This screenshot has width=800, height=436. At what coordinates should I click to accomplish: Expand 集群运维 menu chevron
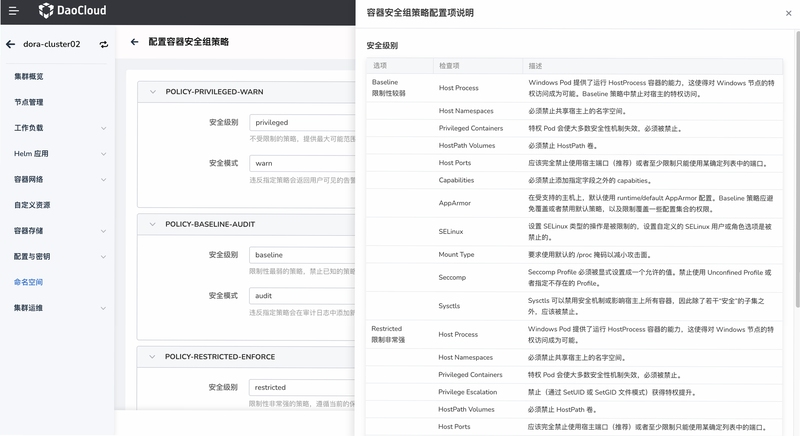[x=104, y=308]
